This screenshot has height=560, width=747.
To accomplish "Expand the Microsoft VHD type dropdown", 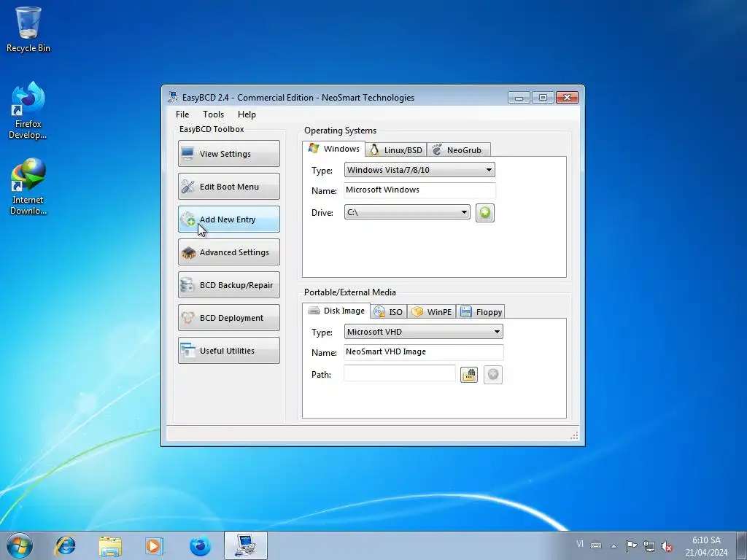I will pos(424,332).
